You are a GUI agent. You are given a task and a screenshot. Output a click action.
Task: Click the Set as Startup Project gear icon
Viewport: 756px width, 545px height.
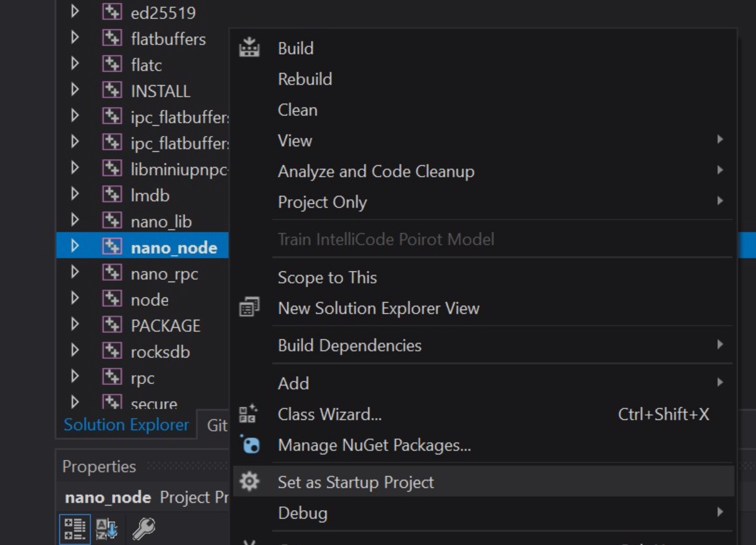pos(250,481)
